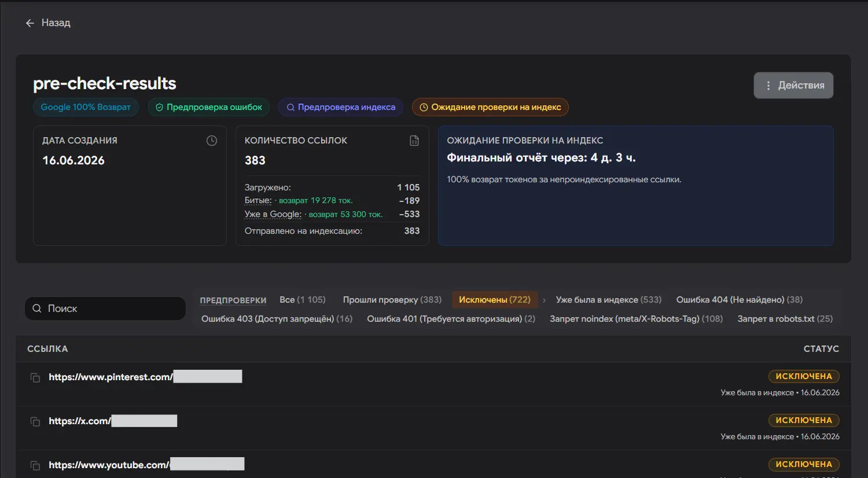
Task: Click ИСКЛЮЧЕНА status on pinterest row
Action: [804, 376]
